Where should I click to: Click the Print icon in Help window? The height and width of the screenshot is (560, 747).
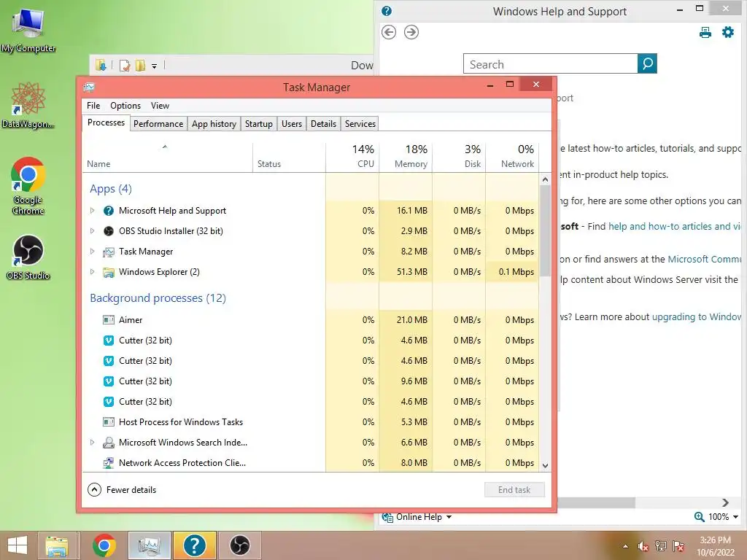point(705,32)
